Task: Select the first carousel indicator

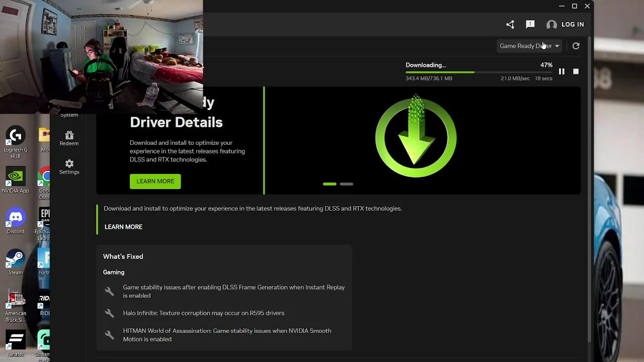Action: click(x=330, y=184)
